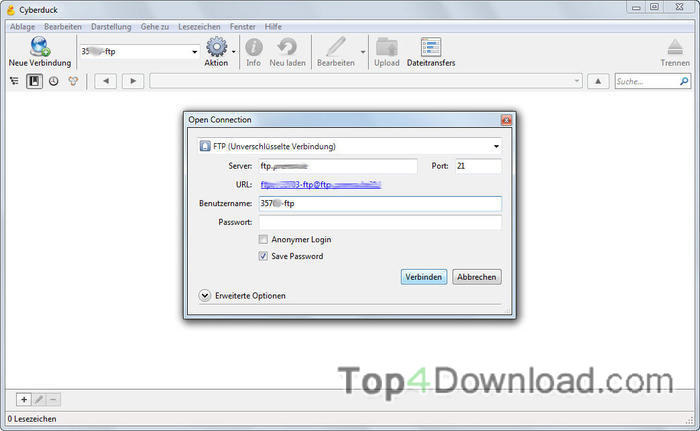Edit bookmark with pencil button
The height and width of the screenshot is (431, 700).
coord(39,399)
